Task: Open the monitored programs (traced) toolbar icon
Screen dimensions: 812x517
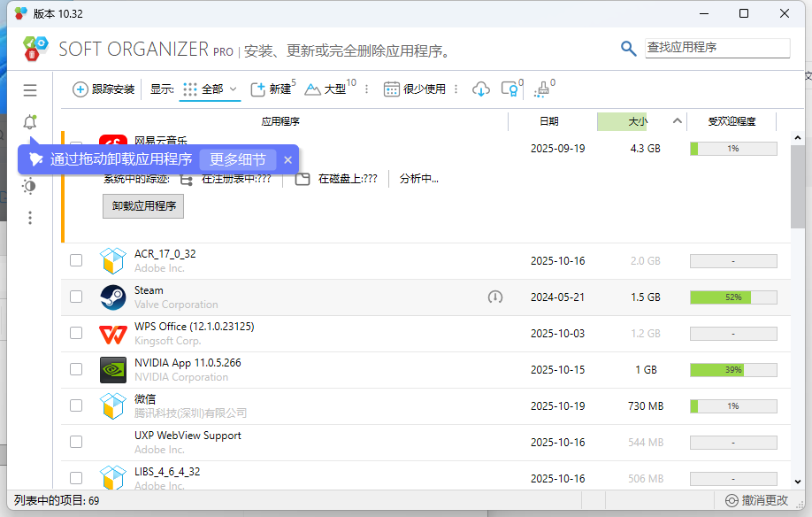Action: click(510, 89)
